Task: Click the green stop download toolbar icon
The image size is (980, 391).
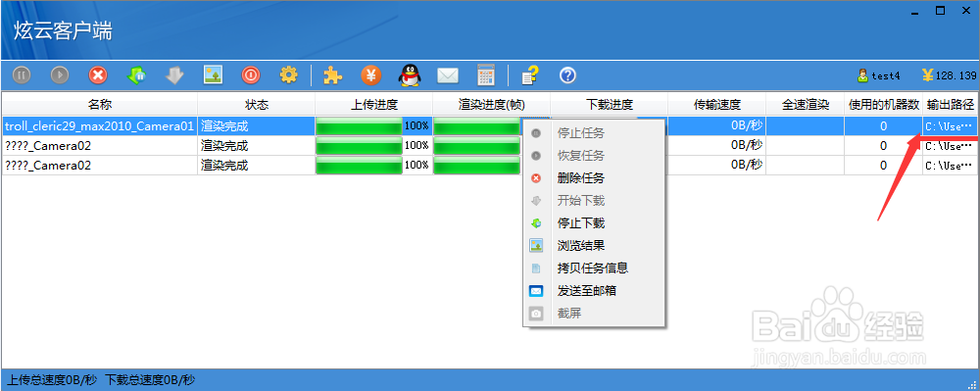Action: tap(136, 75)
